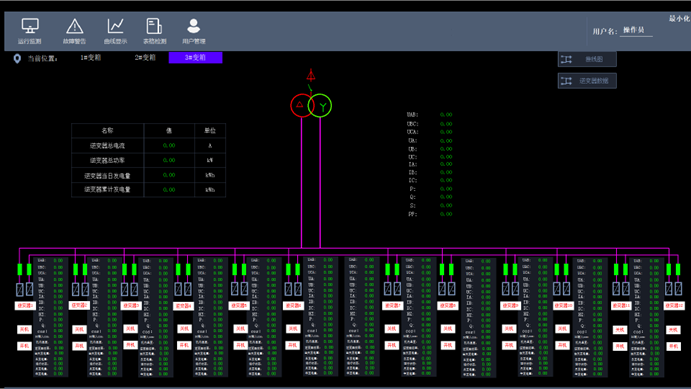Viewport: 691px width, 389px height.
Task: Select the 逆变器7 label
Action: (x=392, y=305)
